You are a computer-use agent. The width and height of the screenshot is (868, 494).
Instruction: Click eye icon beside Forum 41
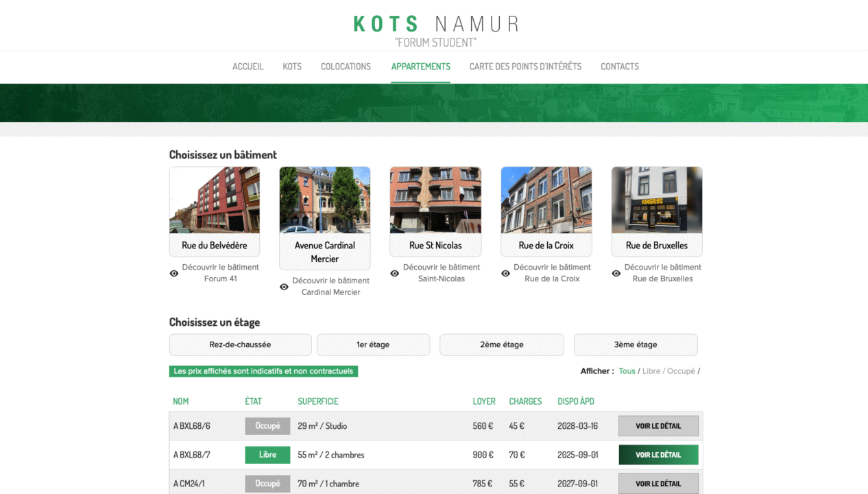point(174,273)
